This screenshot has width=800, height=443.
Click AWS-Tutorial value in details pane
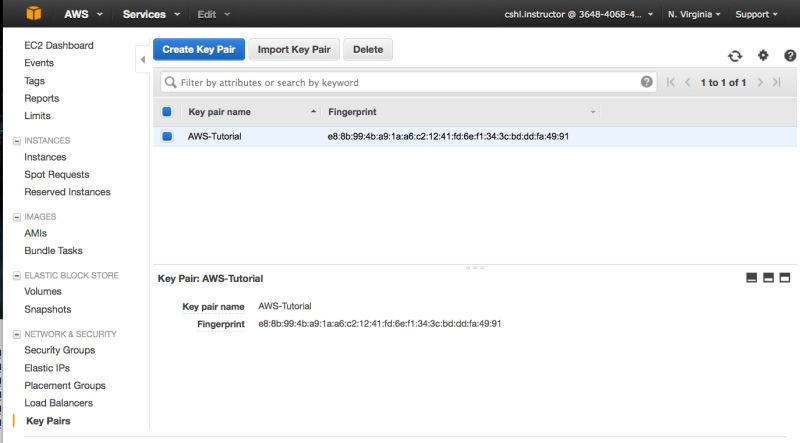[285, 306]
